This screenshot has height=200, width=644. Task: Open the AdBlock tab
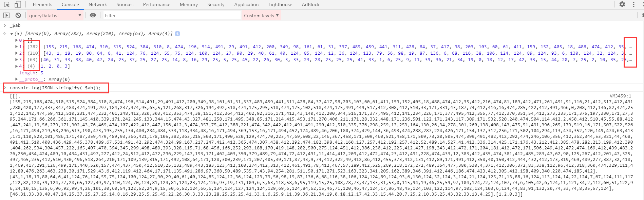pos(310,4)
